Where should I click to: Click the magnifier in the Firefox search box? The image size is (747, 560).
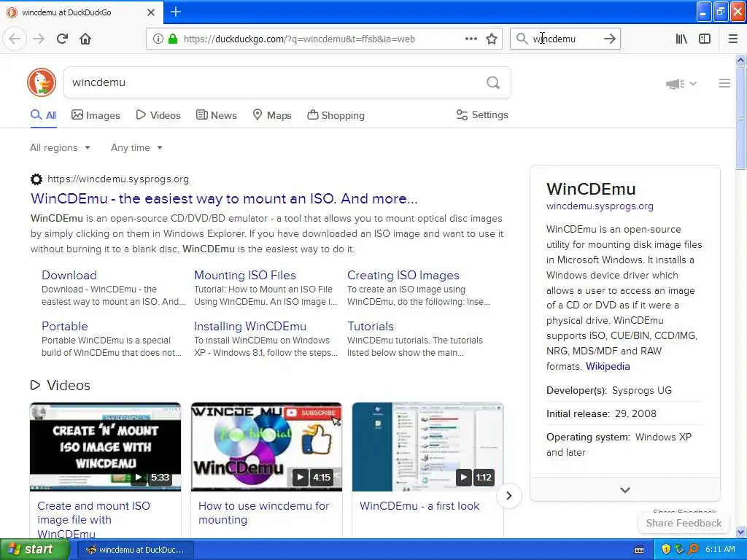coord(522,39)
